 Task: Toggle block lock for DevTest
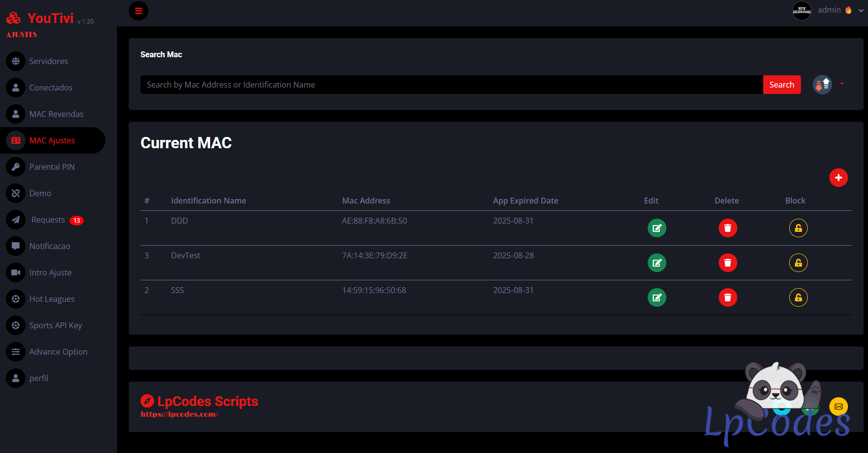click(x=798, y=263)
